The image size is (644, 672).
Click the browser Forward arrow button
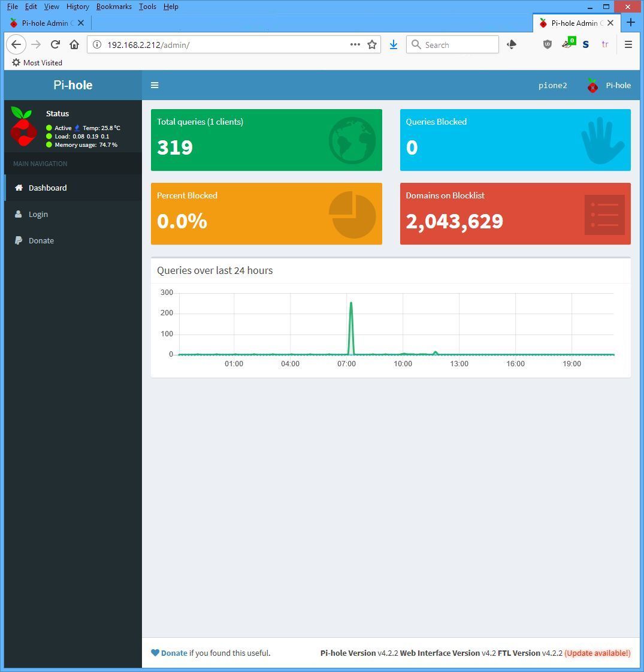point(36,44)
